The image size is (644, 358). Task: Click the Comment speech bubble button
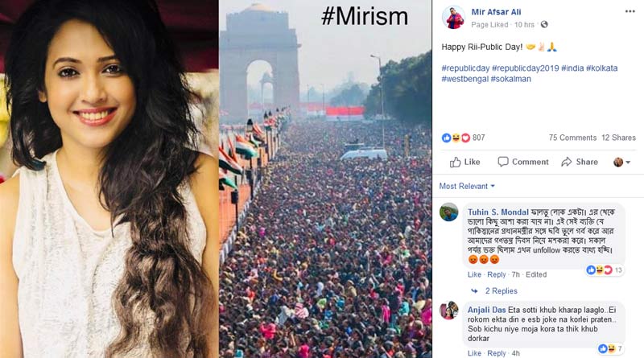(522, 162)
